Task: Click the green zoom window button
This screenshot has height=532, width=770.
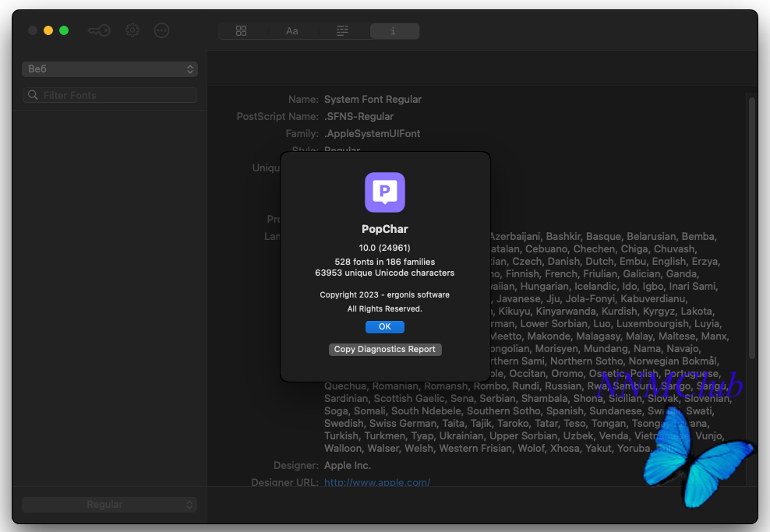Action: (x=64, y=30)
